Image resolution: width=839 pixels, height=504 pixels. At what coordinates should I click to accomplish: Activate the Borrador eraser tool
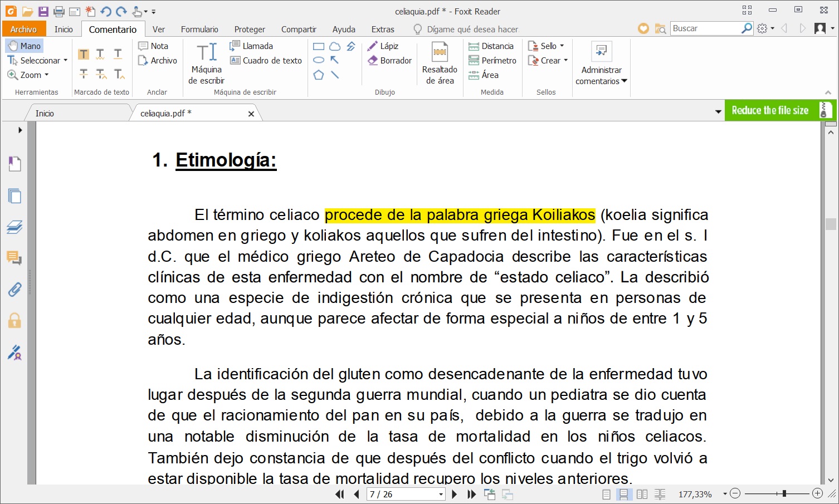389,60
